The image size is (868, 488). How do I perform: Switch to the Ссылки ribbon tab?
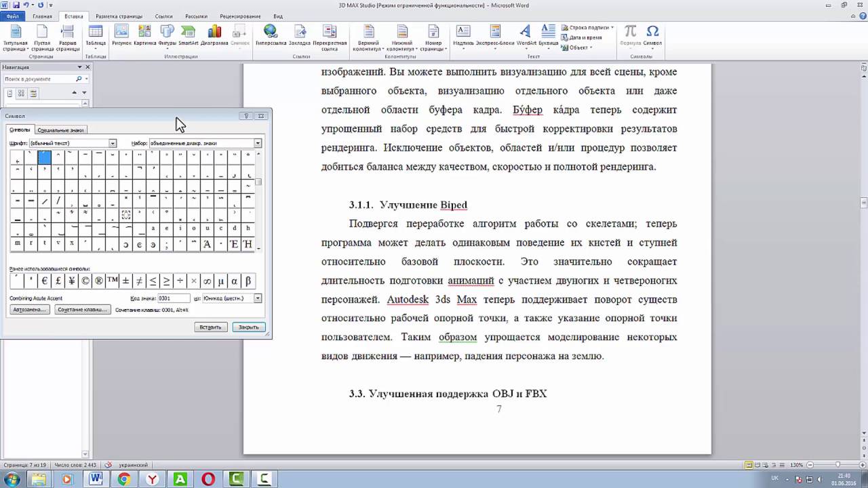(x=163, y=16)
